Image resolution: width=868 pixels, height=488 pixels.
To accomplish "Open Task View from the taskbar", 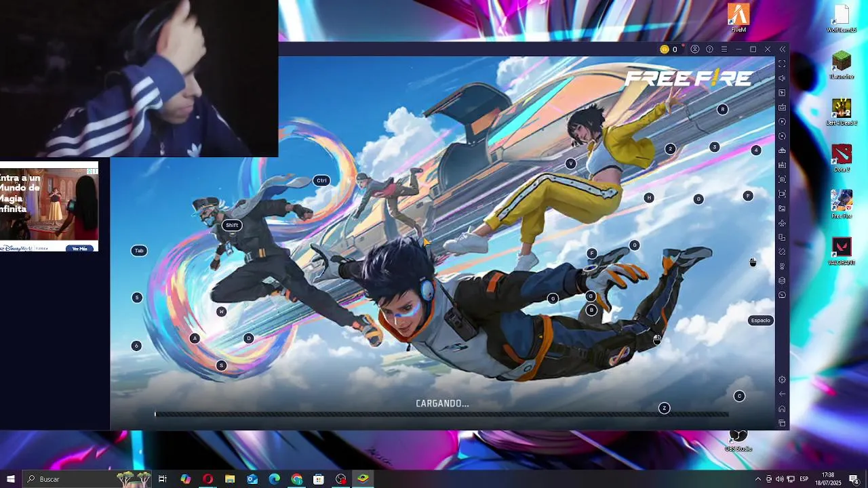I will [x=163, y=479].
